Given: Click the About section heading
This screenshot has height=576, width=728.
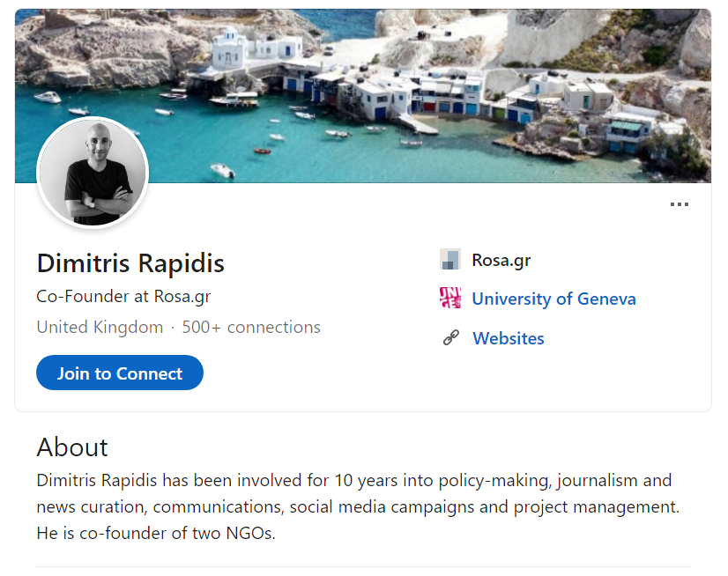Looking at the screenshot, I should (x=72, y=447).
